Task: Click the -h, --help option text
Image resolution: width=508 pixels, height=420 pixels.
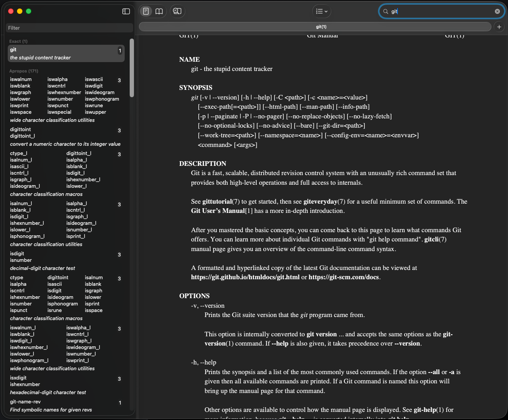Action: click(x=203, y=363)
